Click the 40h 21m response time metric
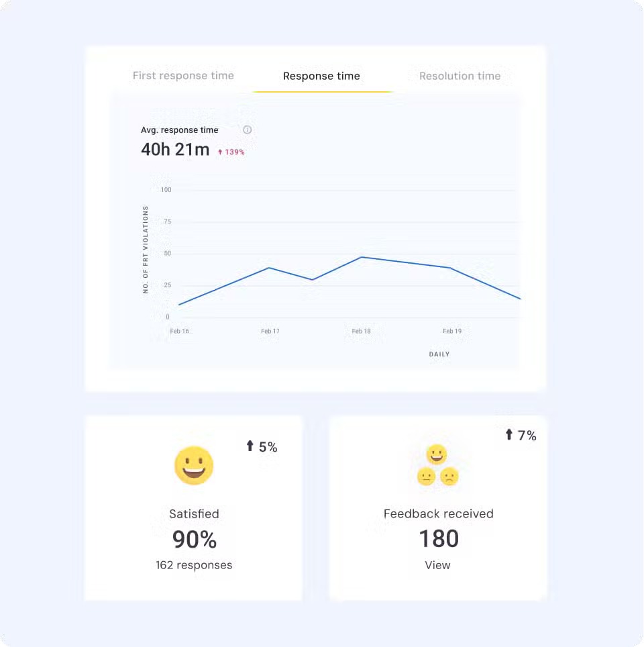 pos(174,149)
